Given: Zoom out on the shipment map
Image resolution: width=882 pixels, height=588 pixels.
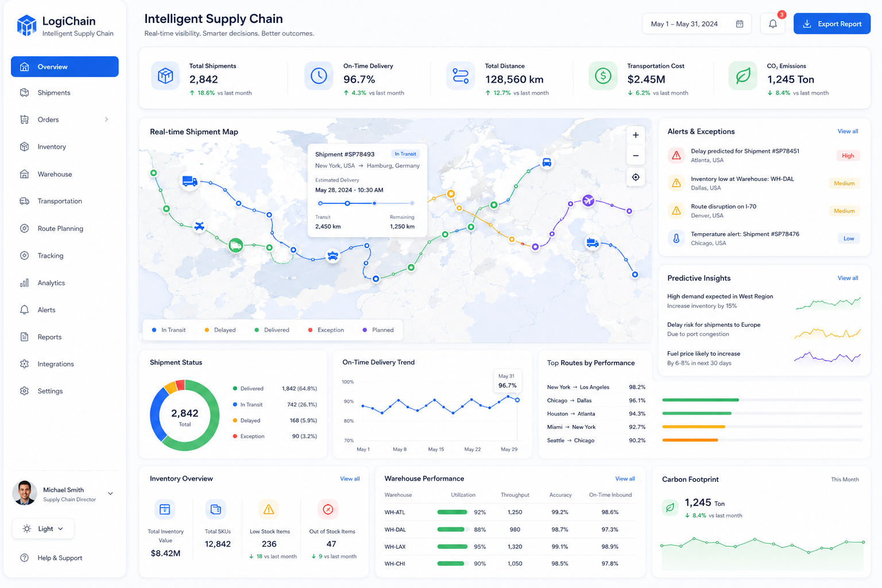Looking at the screenshot, I should click(636, 156).
